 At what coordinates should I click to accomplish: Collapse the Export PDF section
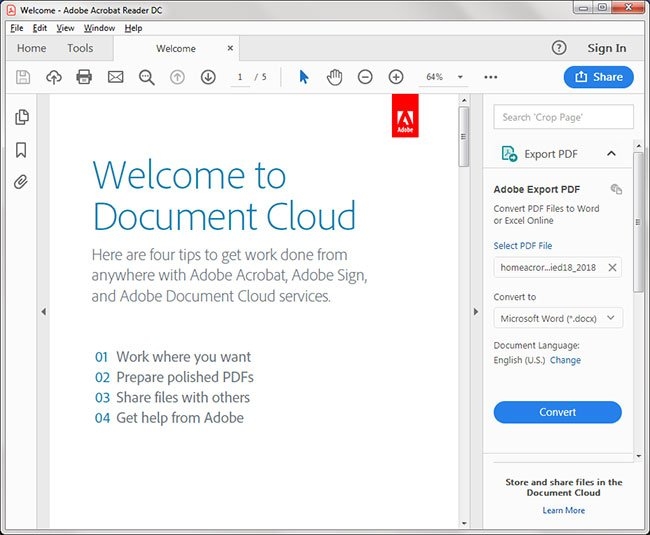612,154
